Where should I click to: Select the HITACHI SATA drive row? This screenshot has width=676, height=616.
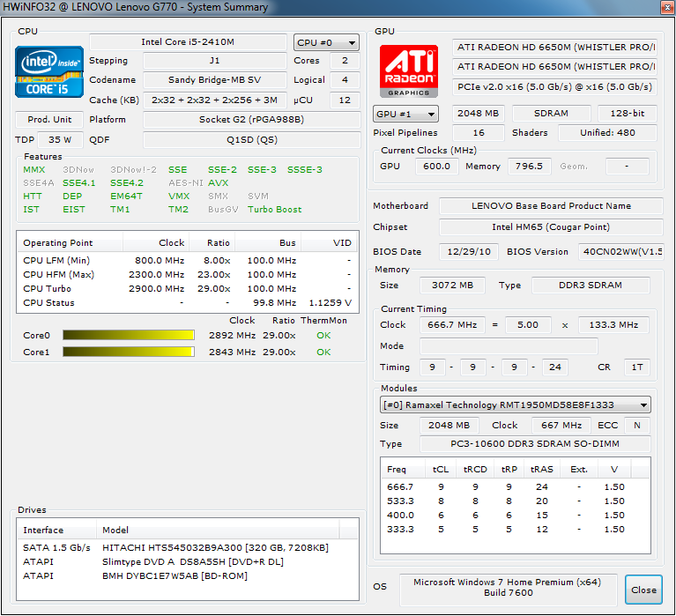tap(188, 547)
